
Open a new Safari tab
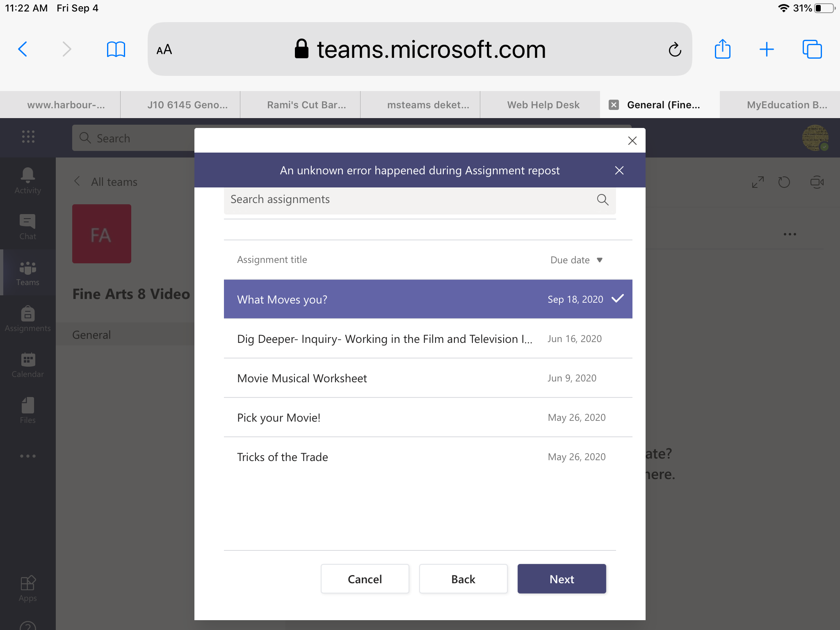point(766,50)
